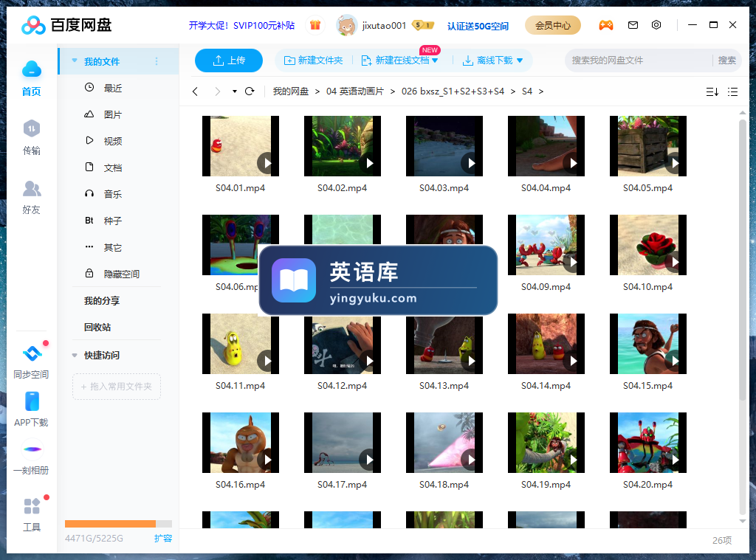
Task: Open the 工具 tools panel
Action: [31, 515]
